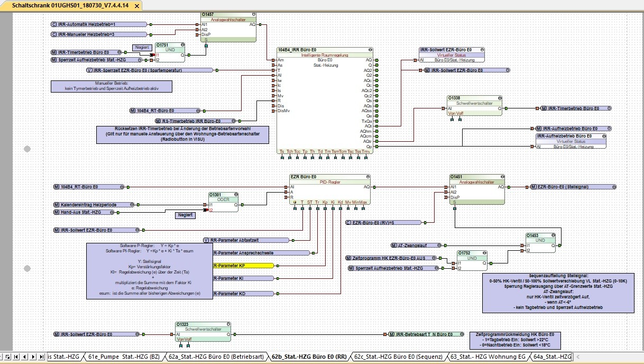Image resolution: width=644 pixels, height=364 pixels.
Task: Click info icon on 104B4_IRR Büro E0 block
Action: [x=369, y=50]
